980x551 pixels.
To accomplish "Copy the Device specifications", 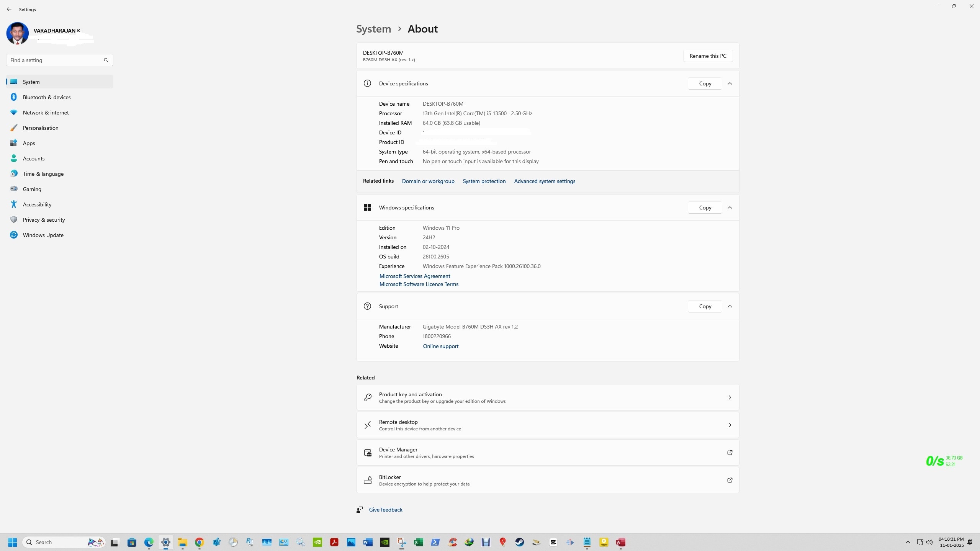I will click(705, 83).
